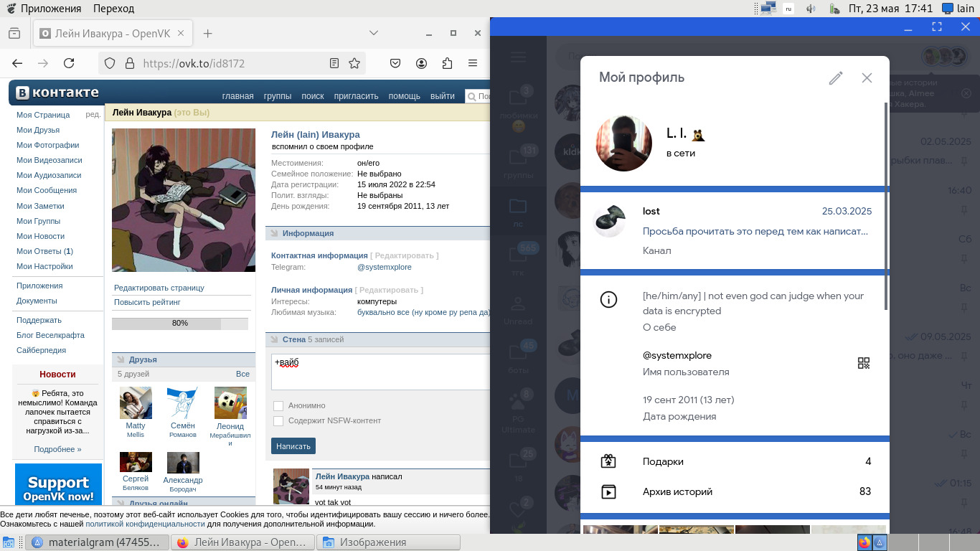Reload the page with the refresh icon
The height and width of the screenshot is (551, 980).
[69, 63]
